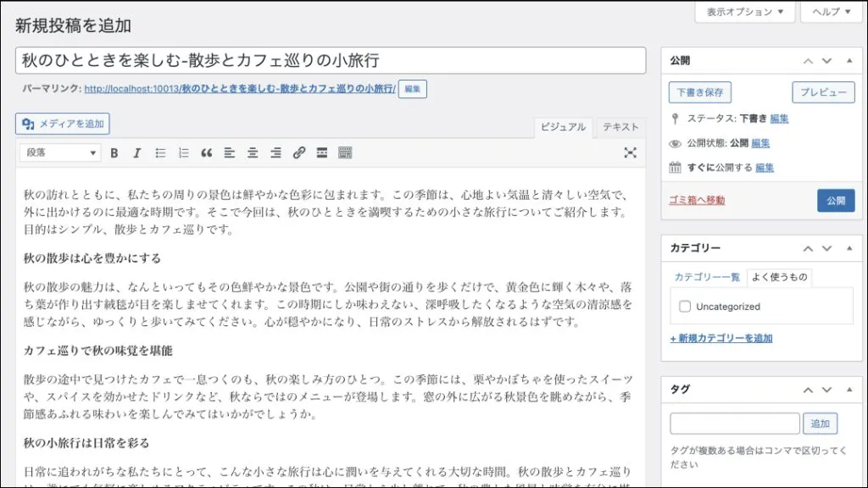The height and width of the screenshot is (488, 868).
Task: Focus the post title field
Action: click(331, 60)
